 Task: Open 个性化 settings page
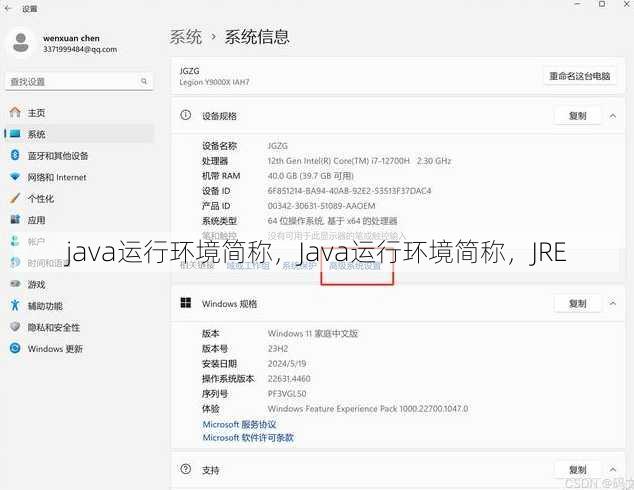(40, 199)
